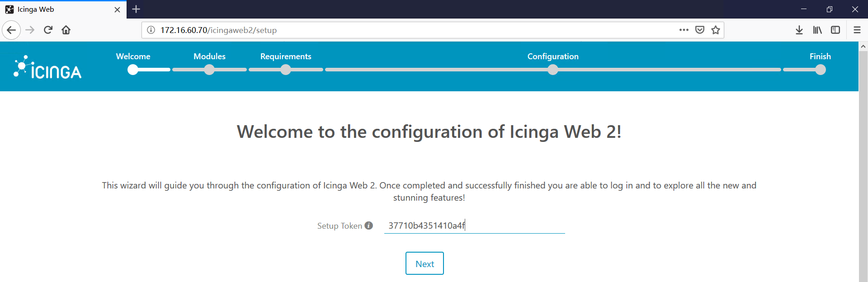Save page to Pocket icon

point(700,30)
